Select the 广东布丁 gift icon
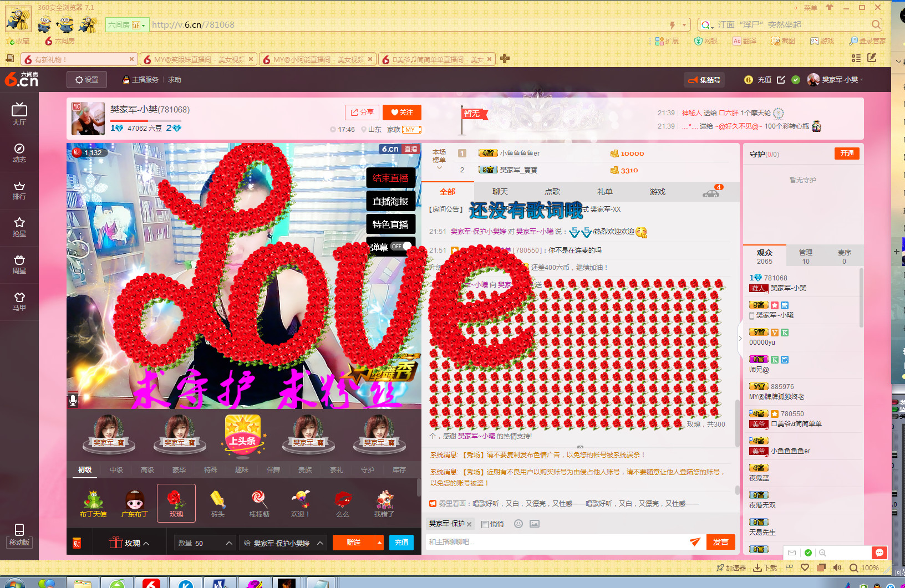This screenshot has height=588, width=905. click(x=135, y=503)
